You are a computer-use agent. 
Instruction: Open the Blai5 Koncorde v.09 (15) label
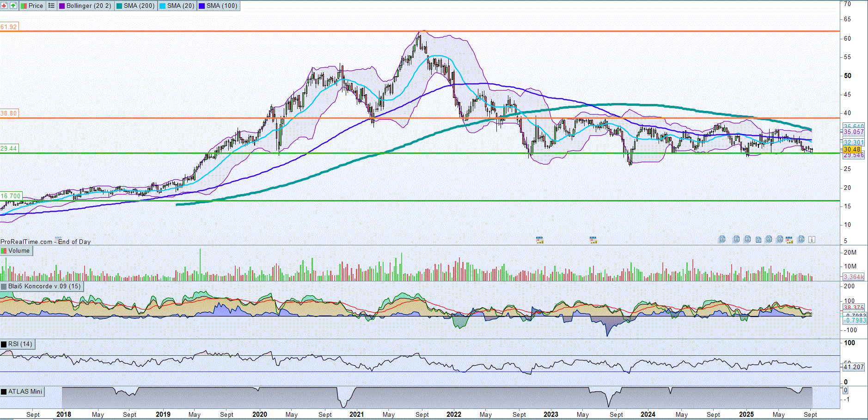(44, 286)
